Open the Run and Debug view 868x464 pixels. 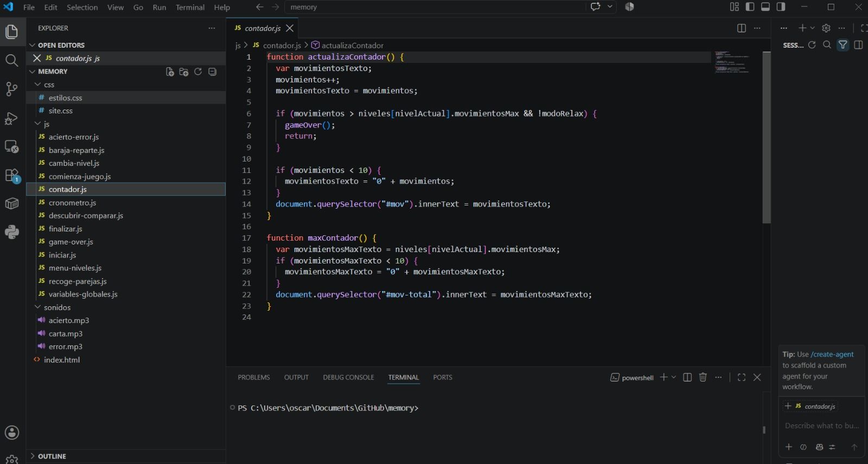12,118
